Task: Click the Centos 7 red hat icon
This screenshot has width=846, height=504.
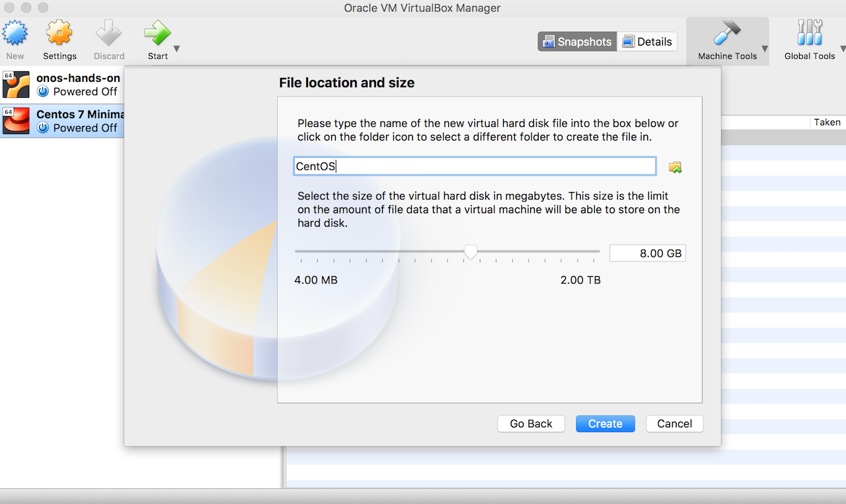Action: pos(17,120)
